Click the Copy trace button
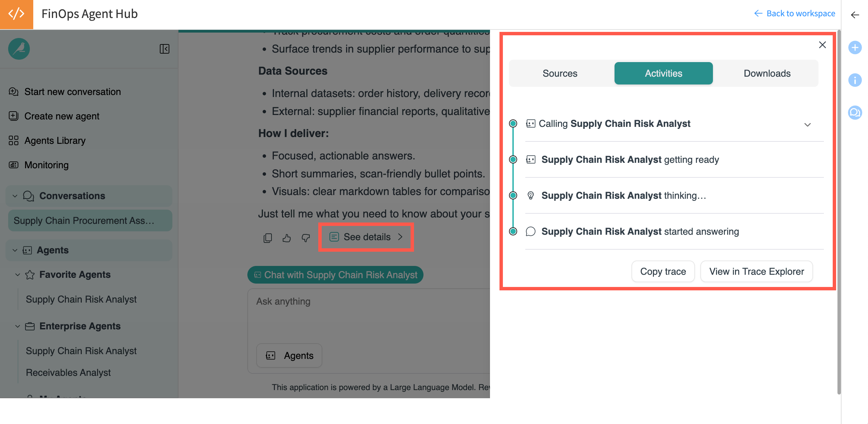Image resolution: width=868 pixels, height=424 pixels. click(663, 271)
